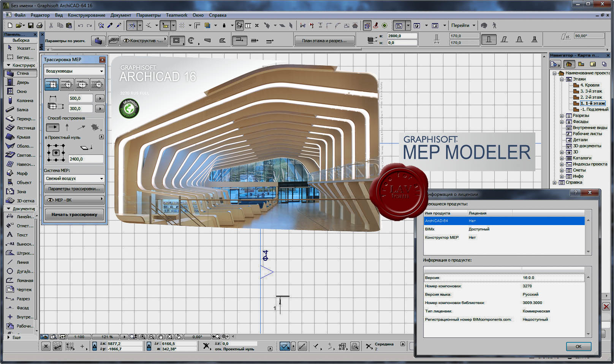Image resolution: width=614 pixels, height=364 pixels.
Task: Click the save file toolbar icon
Action: 31,25
